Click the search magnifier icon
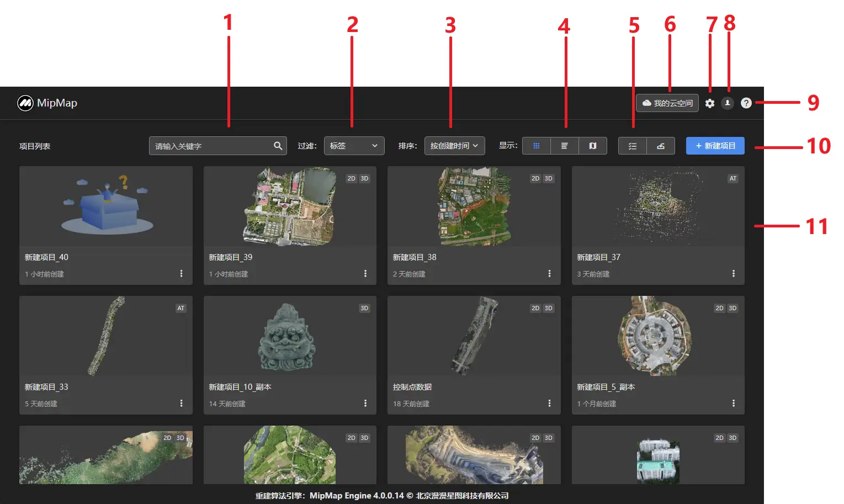 (x=278, y=146)
